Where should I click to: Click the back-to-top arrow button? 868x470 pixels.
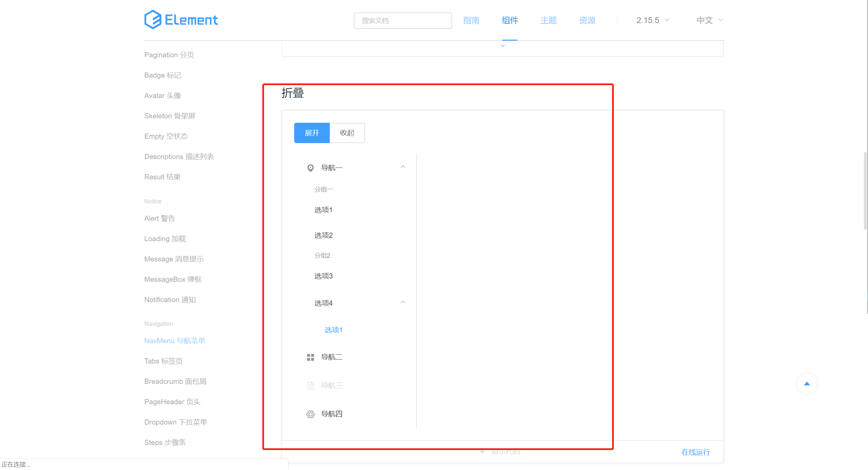pyautogui.click(x=807, y=384)
